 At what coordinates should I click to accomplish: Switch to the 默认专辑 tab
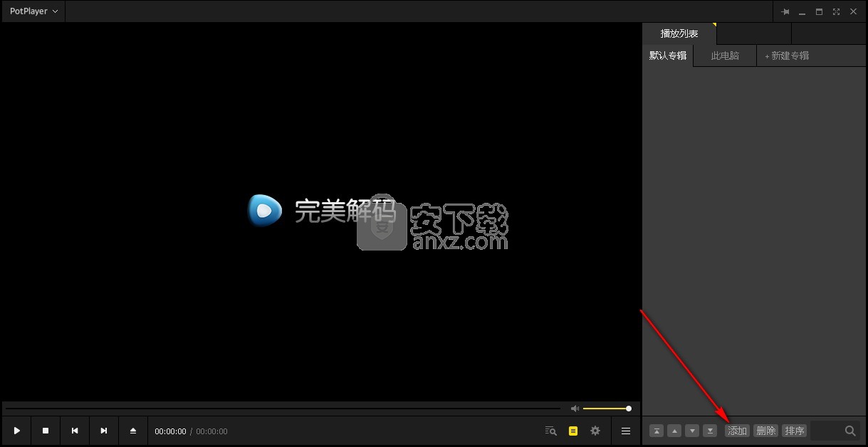pyautogui.click(x=668, y=56)
